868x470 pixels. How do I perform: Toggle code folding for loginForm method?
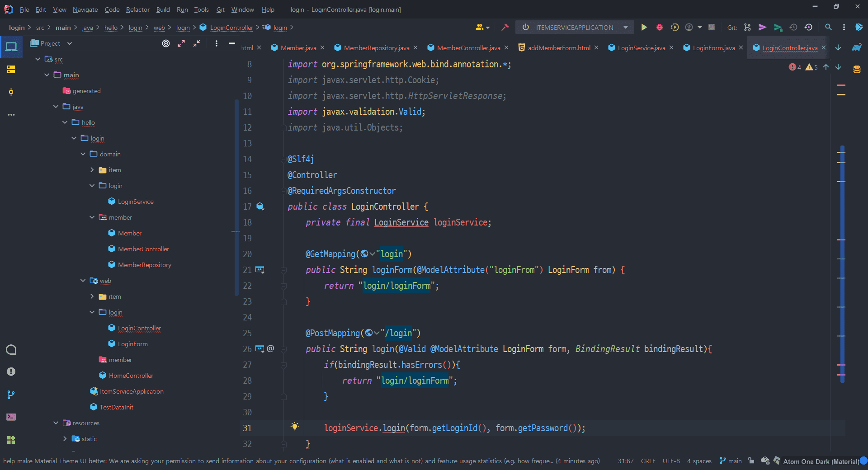283,270
